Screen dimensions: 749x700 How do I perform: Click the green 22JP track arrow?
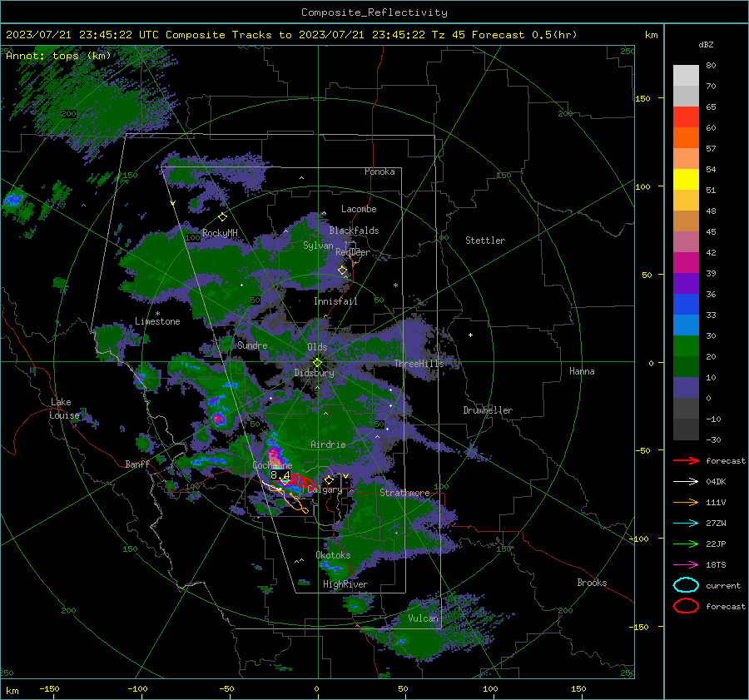(686, 544)
